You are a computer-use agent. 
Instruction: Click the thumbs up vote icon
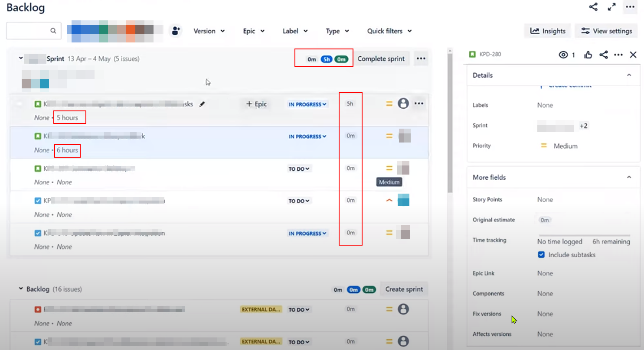[588, 55]
